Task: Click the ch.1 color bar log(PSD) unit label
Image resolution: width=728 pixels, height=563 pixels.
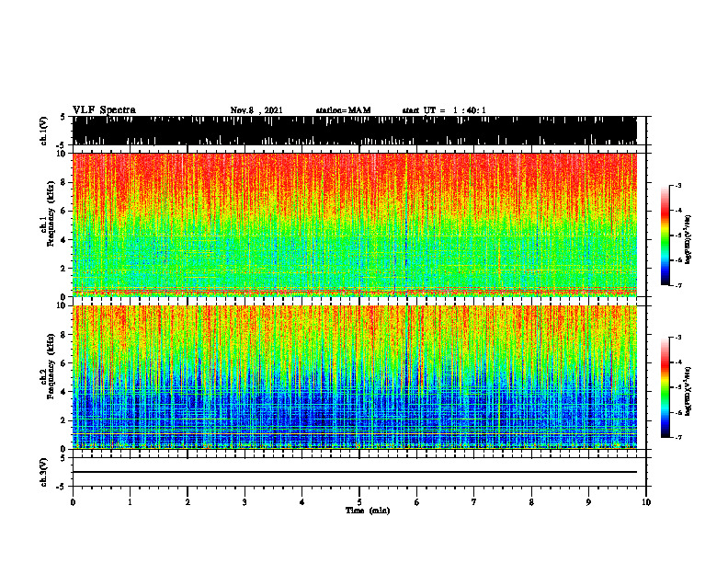Action: 688,240
